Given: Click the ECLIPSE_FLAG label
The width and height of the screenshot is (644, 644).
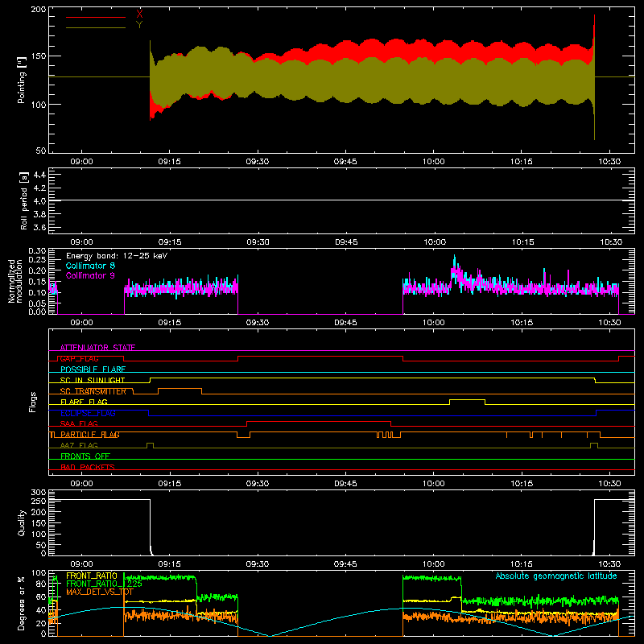Looking at the screenshot, I should (88, 413).
